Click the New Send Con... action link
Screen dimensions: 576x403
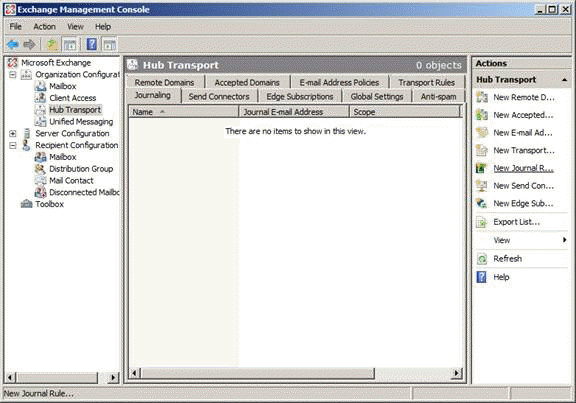click(523, 186)
